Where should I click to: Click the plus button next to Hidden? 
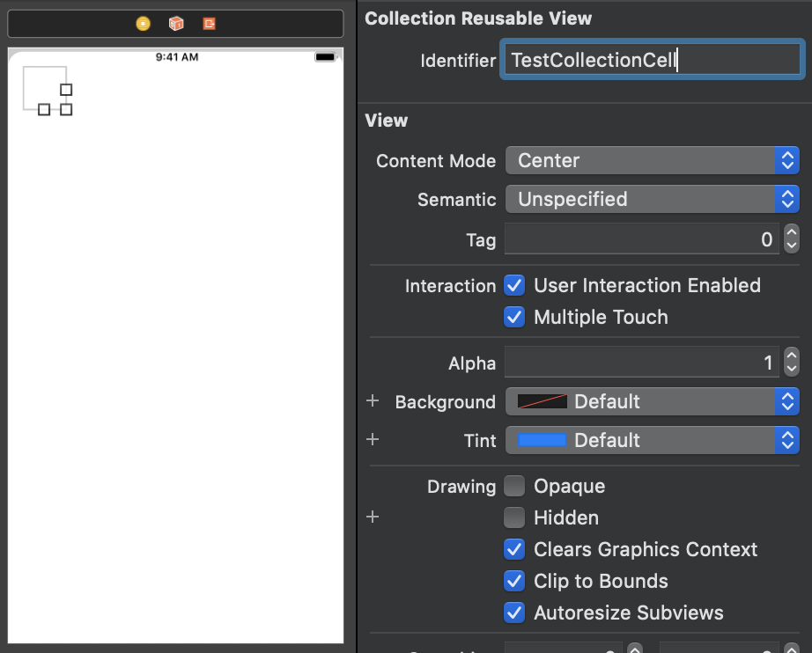tap(373, 517)
